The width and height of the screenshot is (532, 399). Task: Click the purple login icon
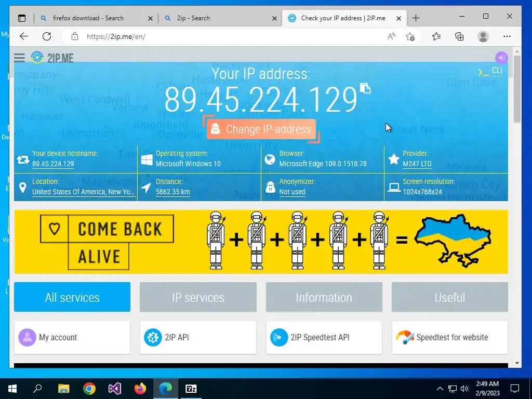501,58
